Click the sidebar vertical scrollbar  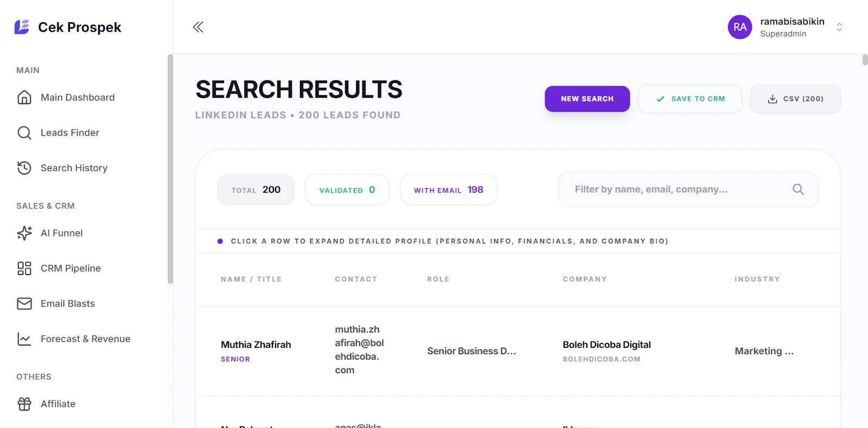[170, 169]
